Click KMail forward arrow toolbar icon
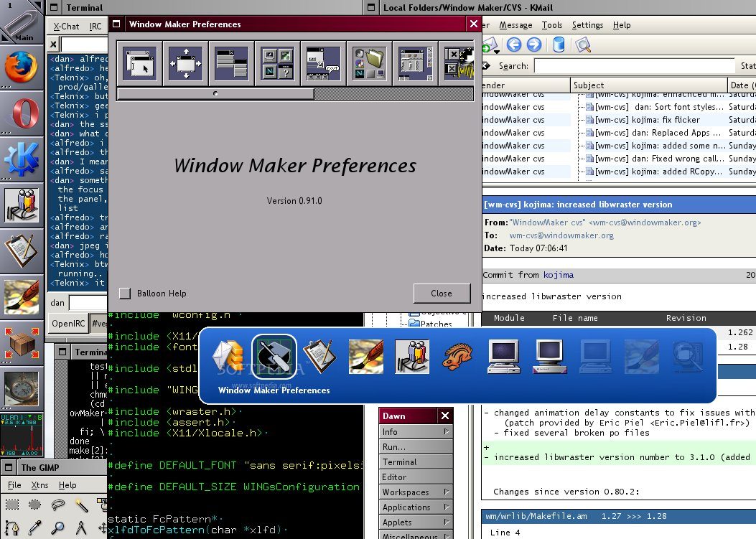This screenshot has width=756, height=539. [x=533, y=44]
